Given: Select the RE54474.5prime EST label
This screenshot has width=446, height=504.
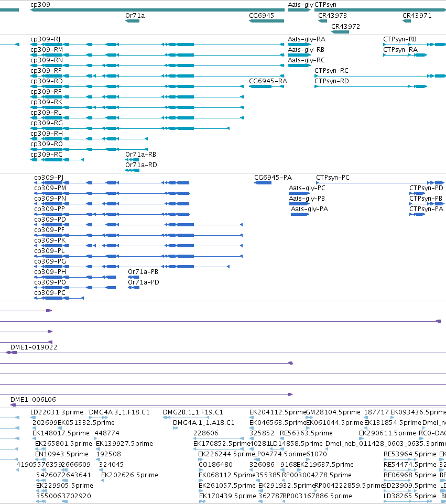Looking at the screenshot, I should click(x=410, y=465).
